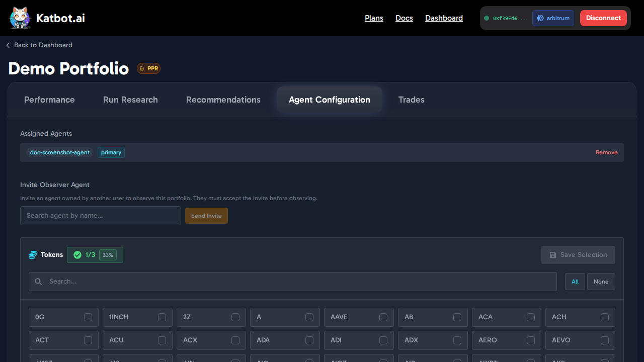644x362 pixels.
Task: Check the ACX token checkbox
Action: point(235,340)
